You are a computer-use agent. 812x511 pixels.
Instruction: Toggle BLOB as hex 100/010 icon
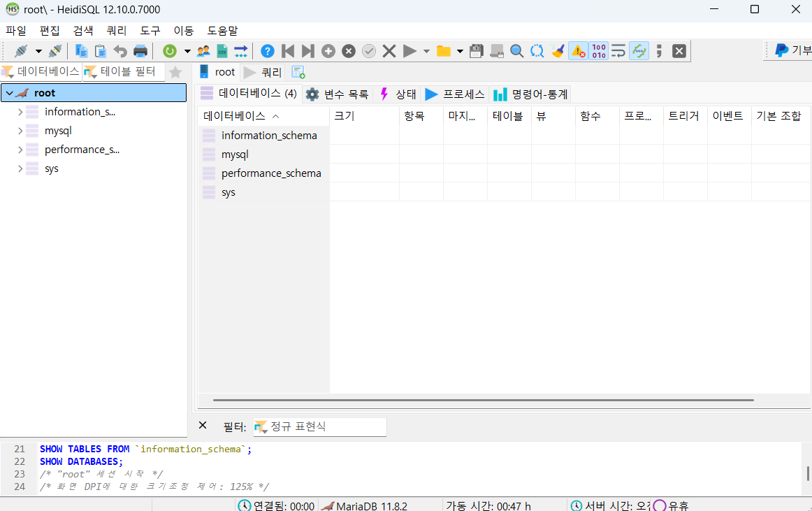599,51
